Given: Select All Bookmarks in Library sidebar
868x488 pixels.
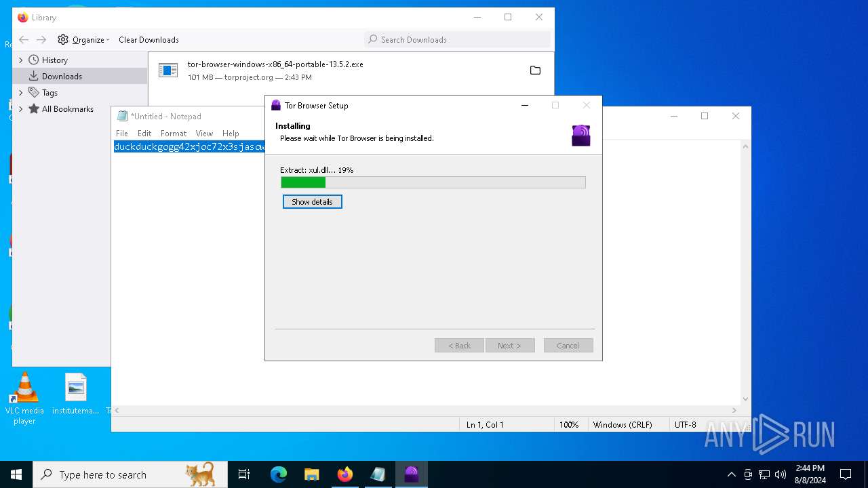Looking at the screenshot, I should pyautogui.click(x=68, y=109).
